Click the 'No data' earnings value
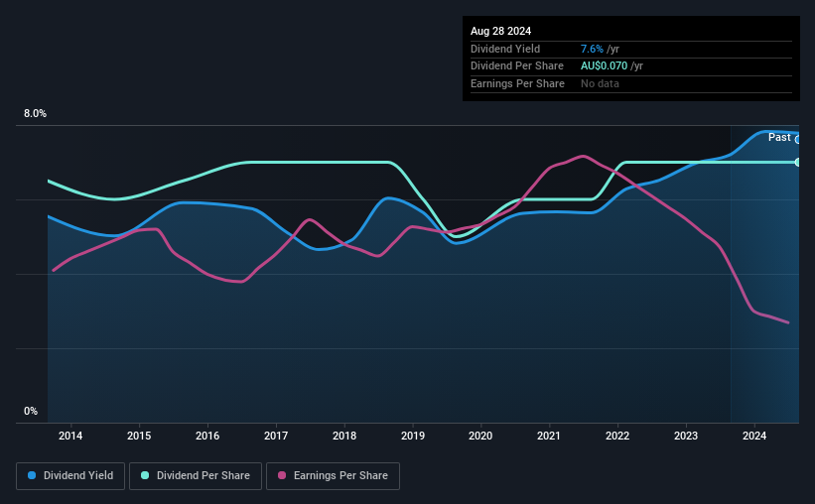 tap(600, 83)
